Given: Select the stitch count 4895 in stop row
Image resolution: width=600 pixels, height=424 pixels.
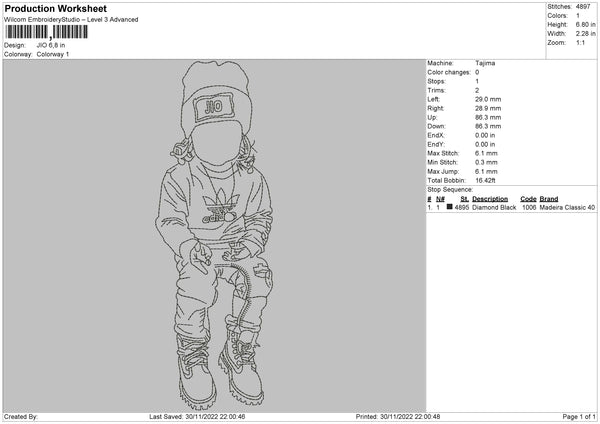Looking at the screenshot, I should click(x=461, y=207).
